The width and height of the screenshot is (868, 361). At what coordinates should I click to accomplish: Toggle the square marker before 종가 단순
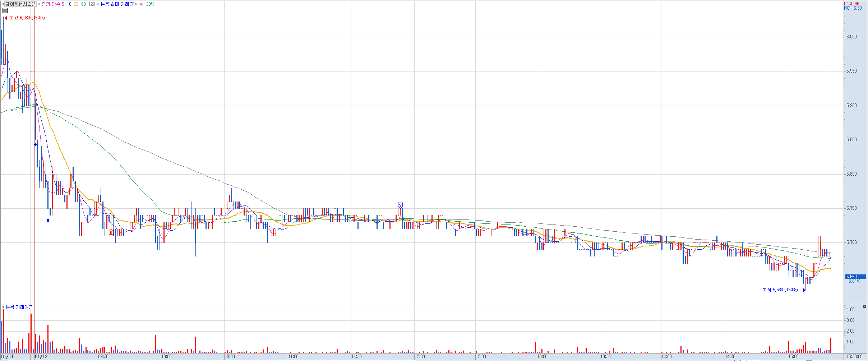click(39, 4)
